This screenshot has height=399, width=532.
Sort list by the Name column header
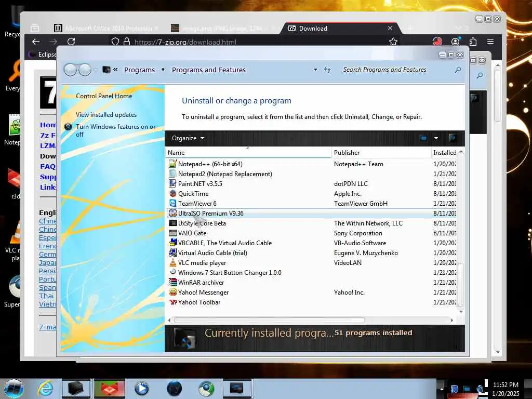[248, 153]
